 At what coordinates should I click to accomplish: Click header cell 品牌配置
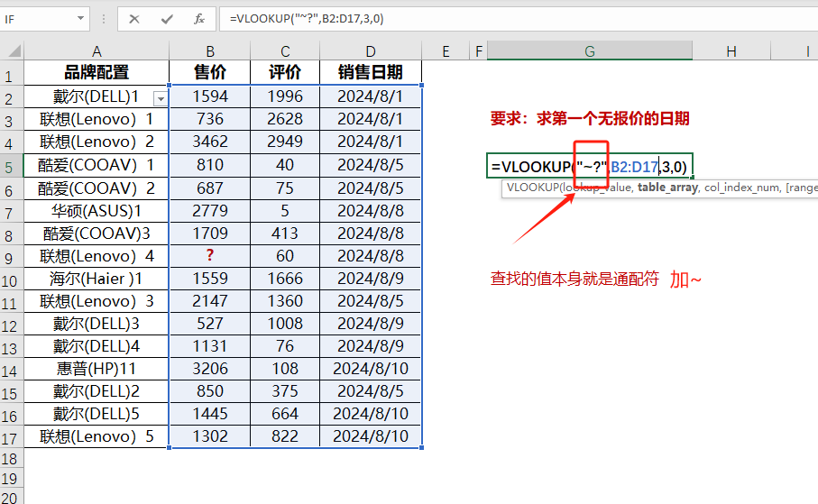[x=97, y=72]
